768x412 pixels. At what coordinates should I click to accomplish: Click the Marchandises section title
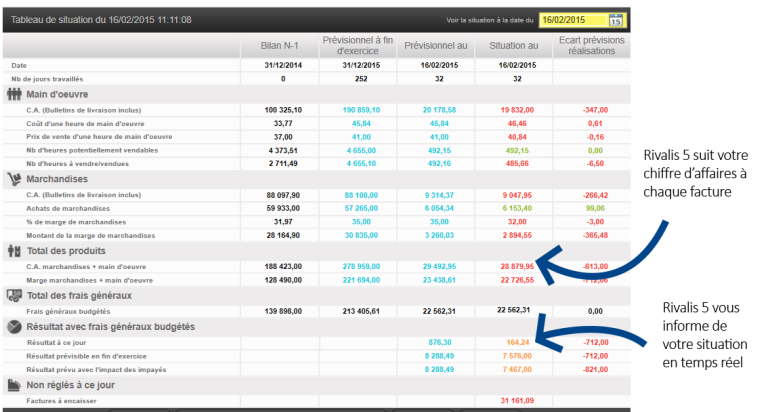coord(57,179)
